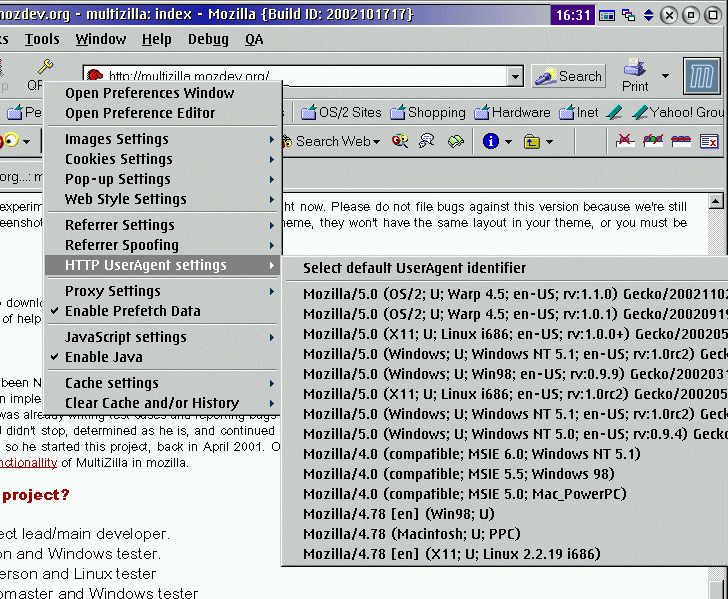Click the speech bubble search icon
This screenshot has height=599, width=728.
[x=426, y=141]
